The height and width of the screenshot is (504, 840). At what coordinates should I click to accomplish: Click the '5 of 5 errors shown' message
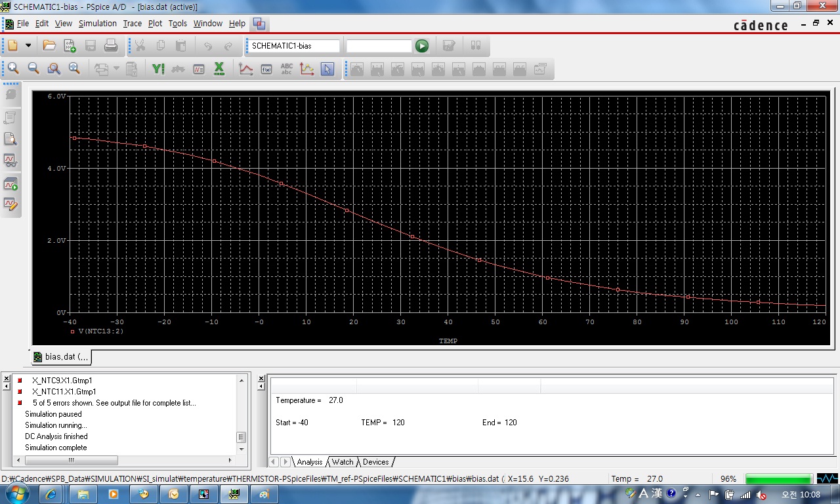[x=114, y=403]
